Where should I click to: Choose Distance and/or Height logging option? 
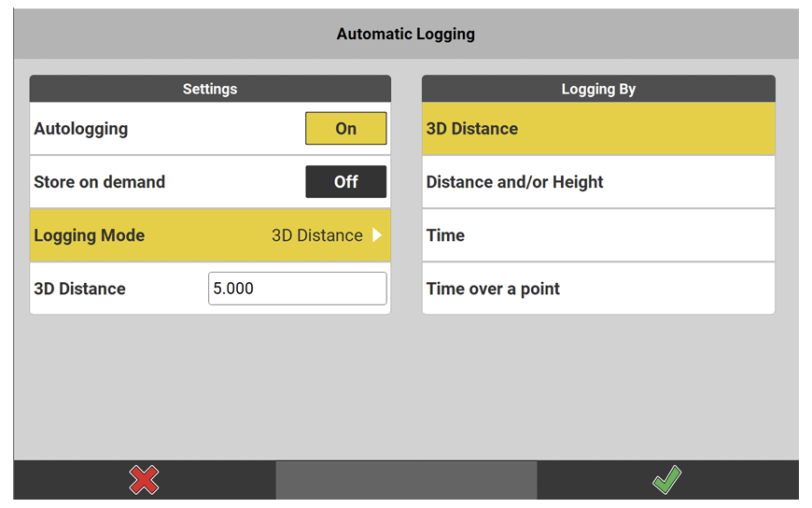pyautogui.click(x=598, y=182)
